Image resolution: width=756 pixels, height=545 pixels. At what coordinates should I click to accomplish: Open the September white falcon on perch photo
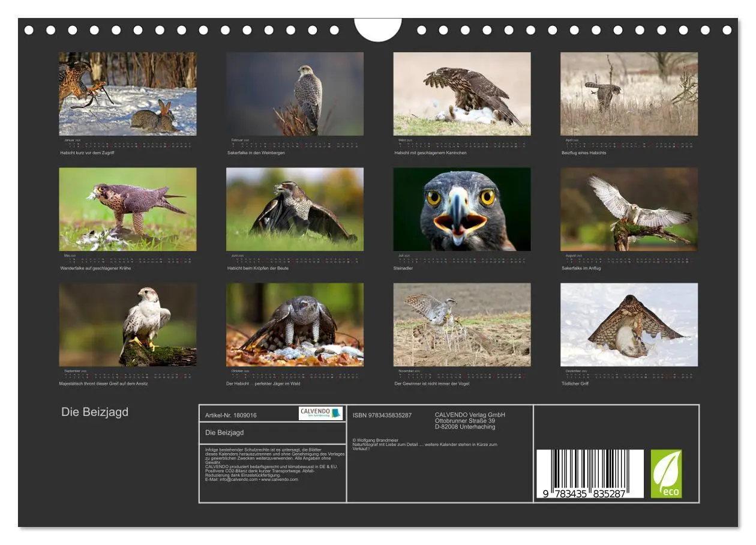[x=128, y=325]
